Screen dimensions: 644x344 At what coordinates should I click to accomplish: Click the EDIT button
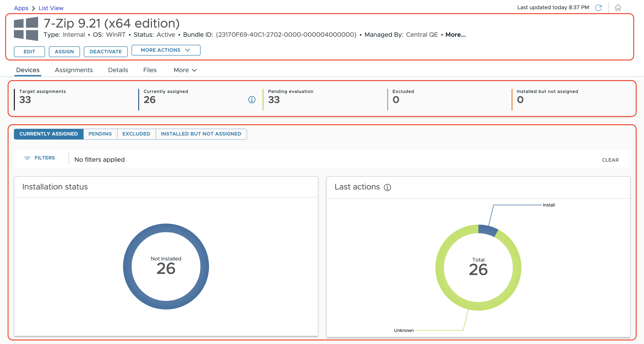29,52
